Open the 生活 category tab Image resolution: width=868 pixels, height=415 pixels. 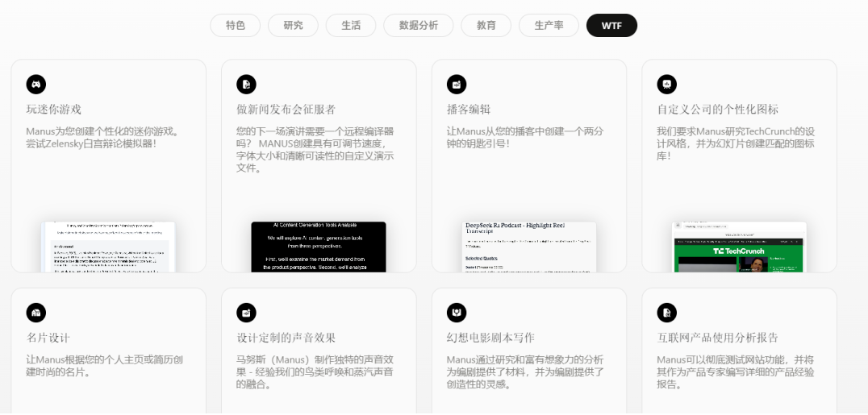coord(351,26)
